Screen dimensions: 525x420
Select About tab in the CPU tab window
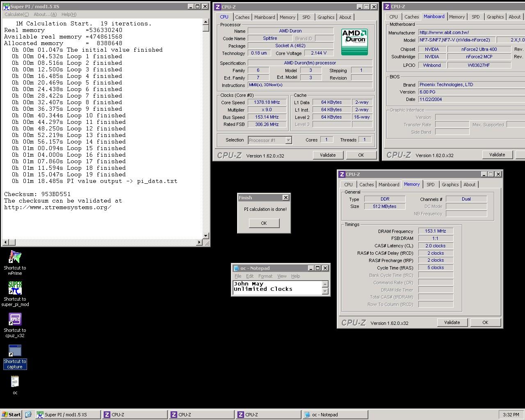tap(345, 17)
